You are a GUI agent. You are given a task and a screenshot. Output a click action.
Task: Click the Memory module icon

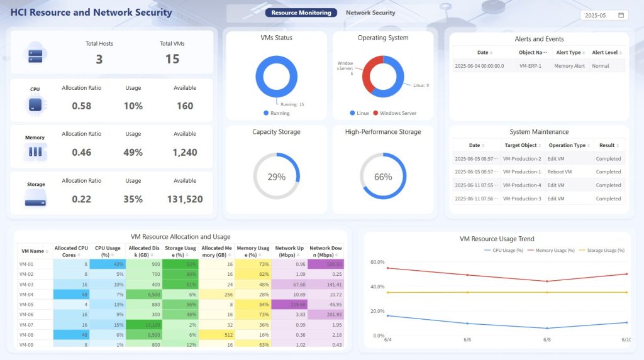click(x=35, y=151)
